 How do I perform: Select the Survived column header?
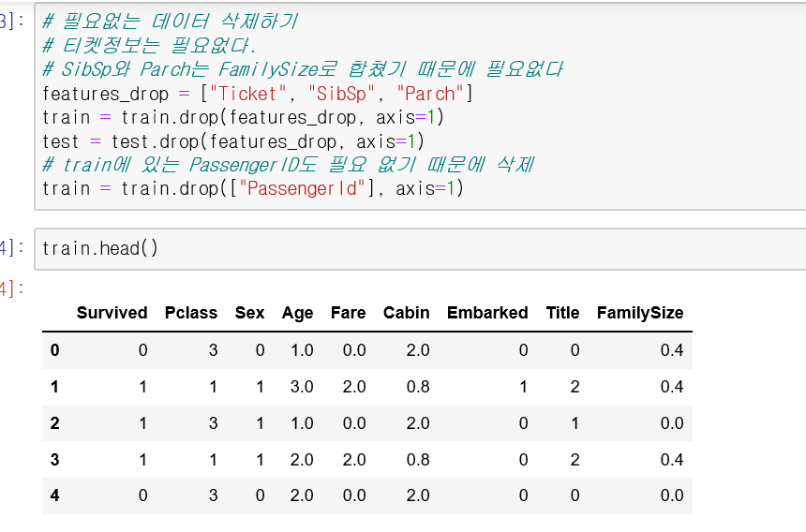(112, 313)
